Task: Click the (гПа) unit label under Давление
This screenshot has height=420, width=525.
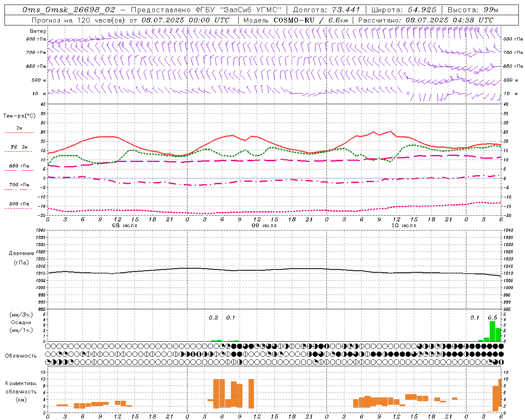Action: click(21, 262)
